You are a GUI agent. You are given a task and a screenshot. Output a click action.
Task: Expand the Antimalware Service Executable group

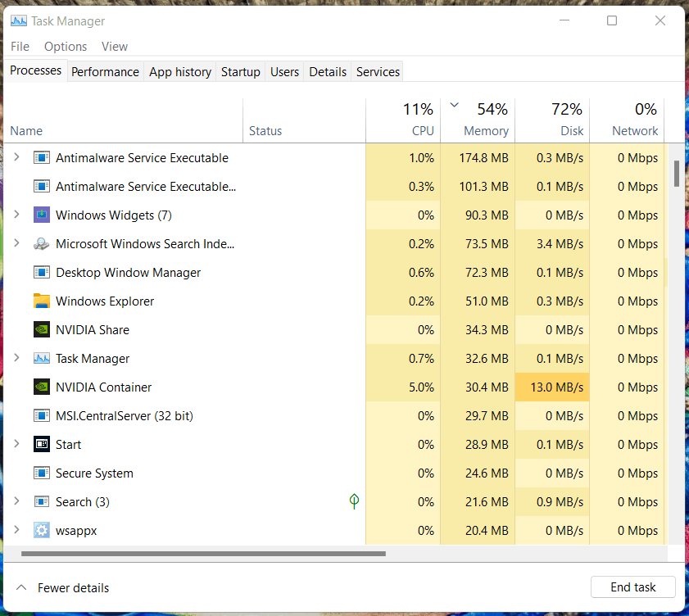[16, 156]
